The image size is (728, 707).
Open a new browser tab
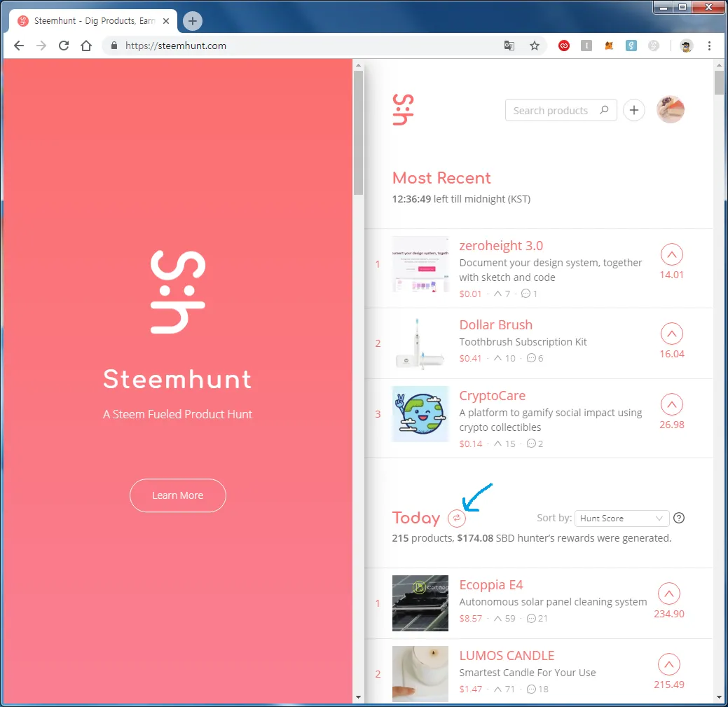coord(192,21)
